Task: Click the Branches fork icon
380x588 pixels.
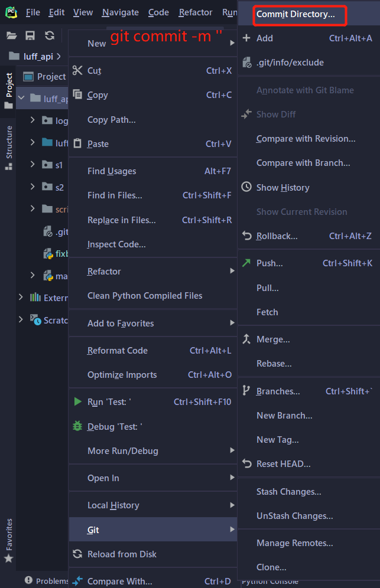Action: point(246,391)
